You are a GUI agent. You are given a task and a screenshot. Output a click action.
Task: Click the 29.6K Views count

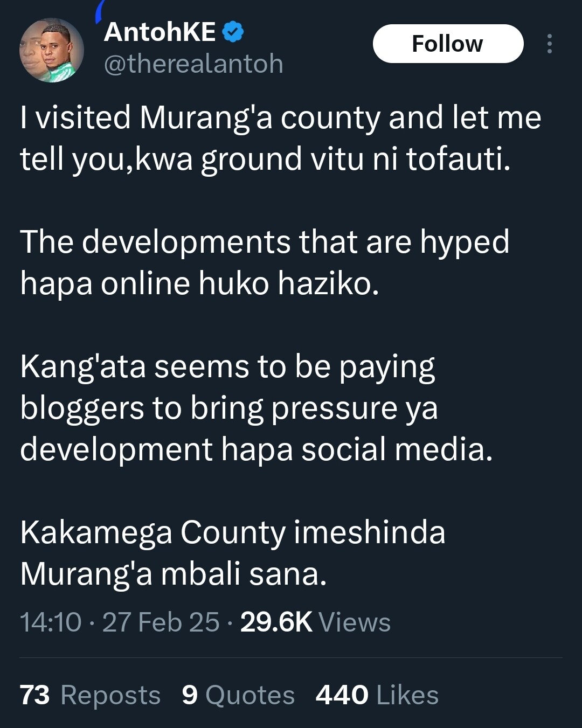coord(315,622)
